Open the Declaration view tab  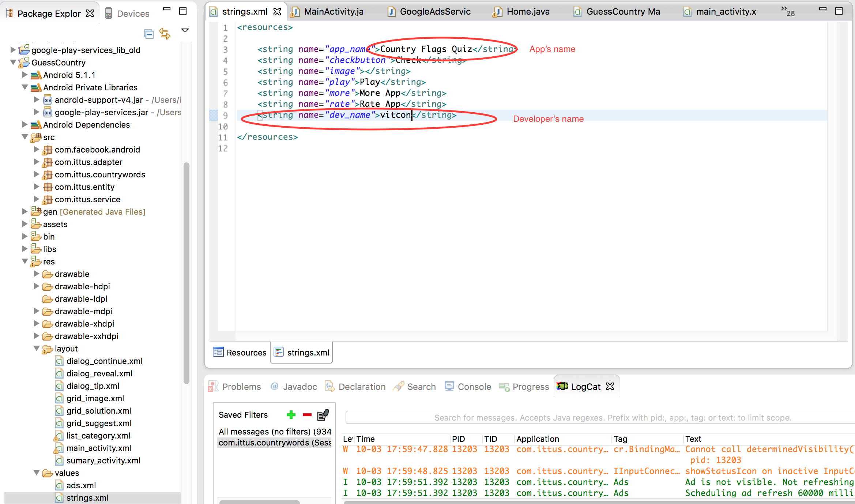[x=355, y=387]
